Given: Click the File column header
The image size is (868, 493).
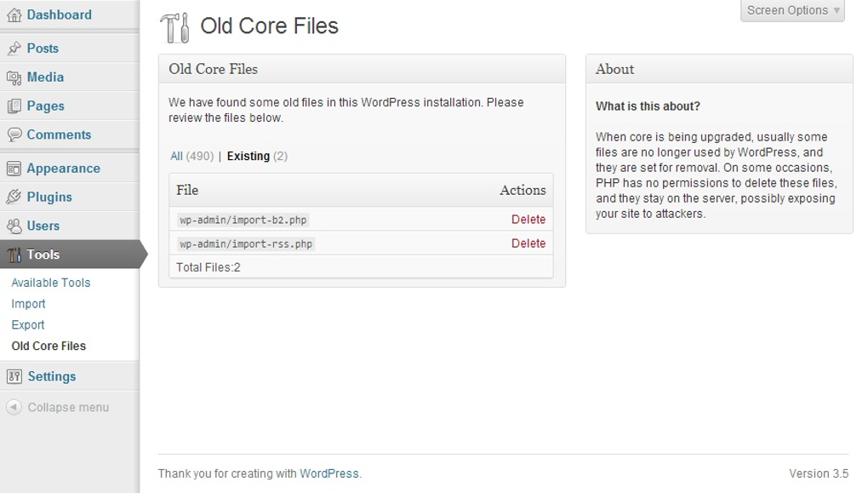Looking at the screenshot, I should pos(186,190).
